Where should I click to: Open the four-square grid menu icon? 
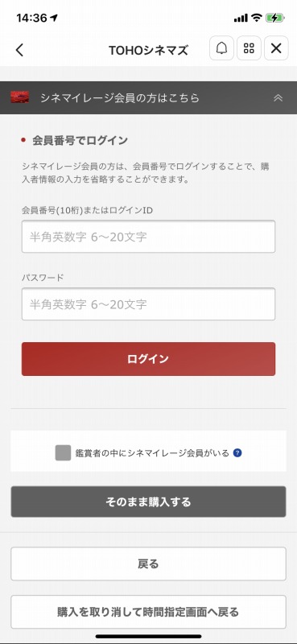click(249, 48)
